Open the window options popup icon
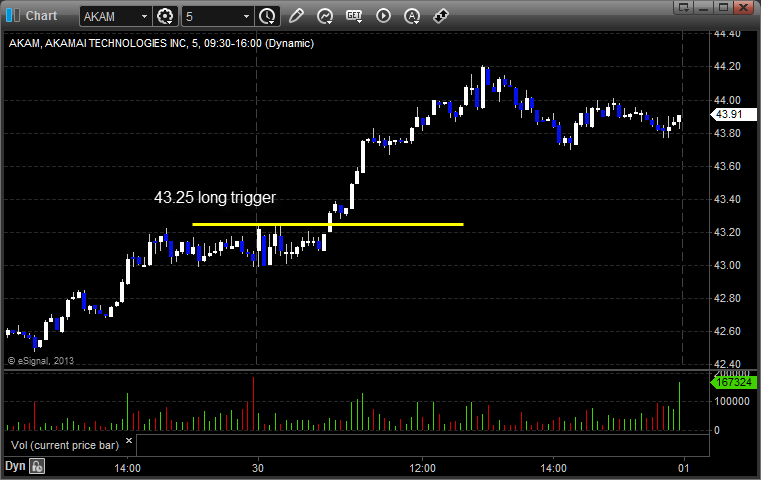Image resolution: width=761 pixels, height=480 pixels. [x=684, y=7]
